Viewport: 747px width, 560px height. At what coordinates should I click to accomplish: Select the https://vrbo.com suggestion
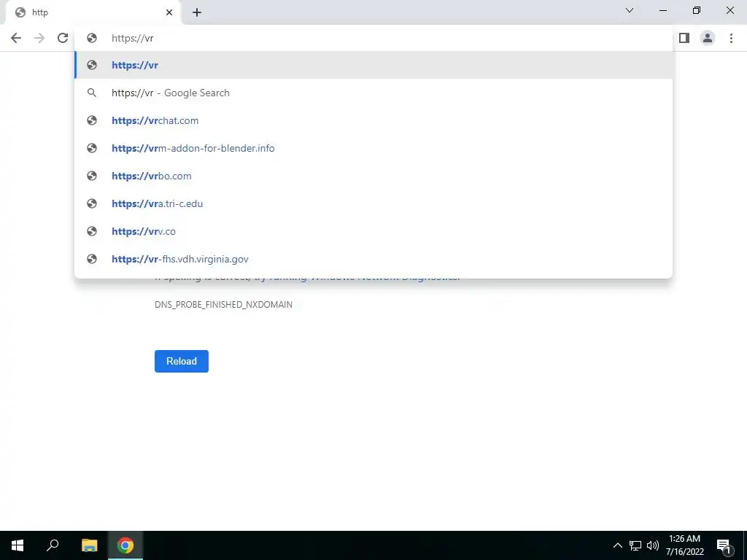[373, 176]
